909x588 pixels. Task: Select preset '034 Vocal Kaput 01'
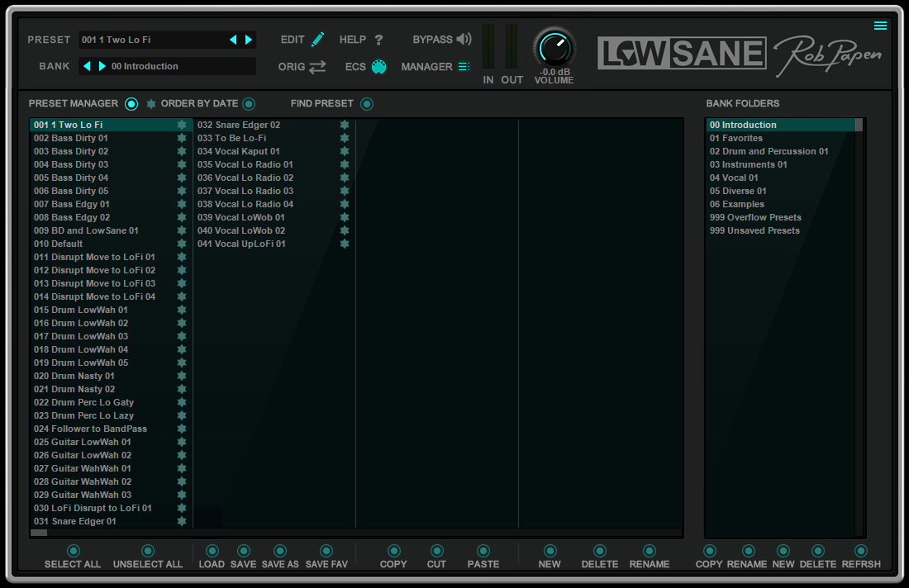[x=240, y=151]
